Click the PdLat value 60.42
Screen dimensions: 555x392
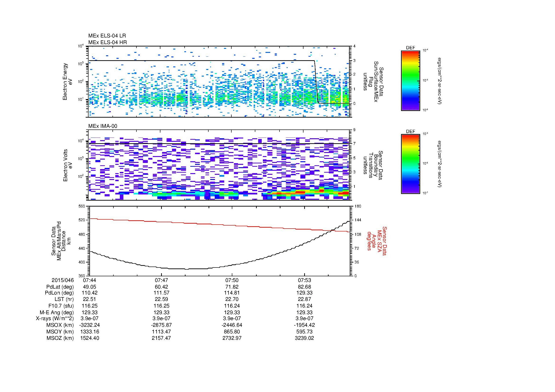point(161,287)
